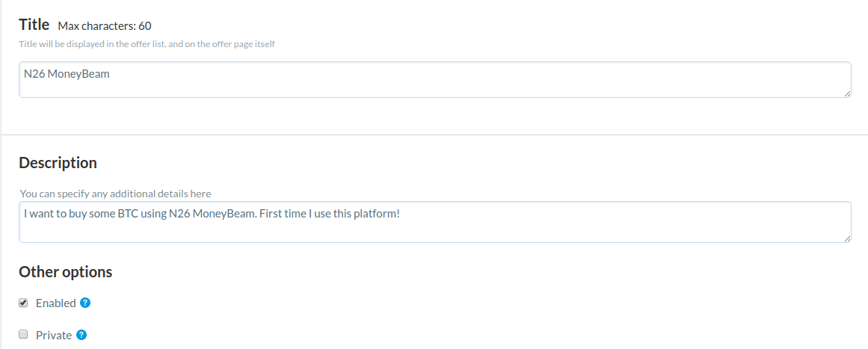
Task: Click the help icon beside Private
Action: (x=81, y=335)
